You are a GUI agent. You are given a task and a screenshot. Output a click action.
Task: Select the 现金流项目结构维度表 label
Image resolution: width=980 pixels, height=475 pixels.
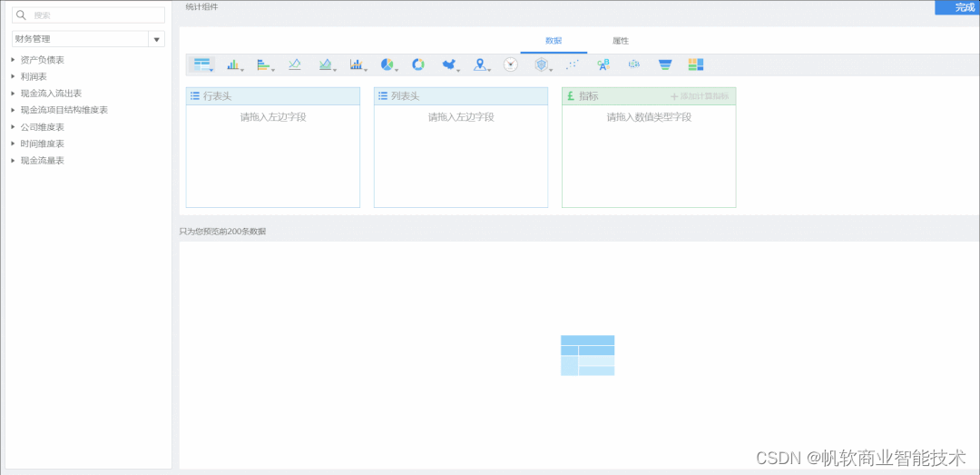pyautogui.click(x=64, y=110)
